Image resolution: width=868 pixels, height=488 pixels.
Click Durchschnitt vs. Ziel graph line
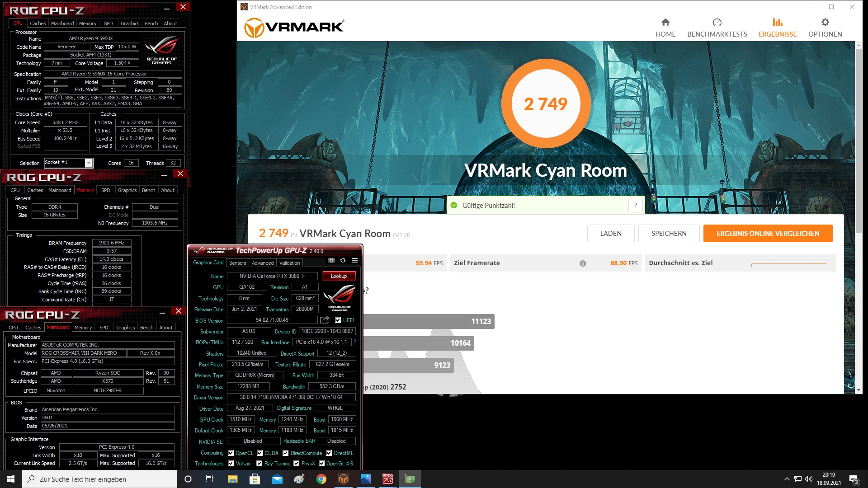[788, 263]
